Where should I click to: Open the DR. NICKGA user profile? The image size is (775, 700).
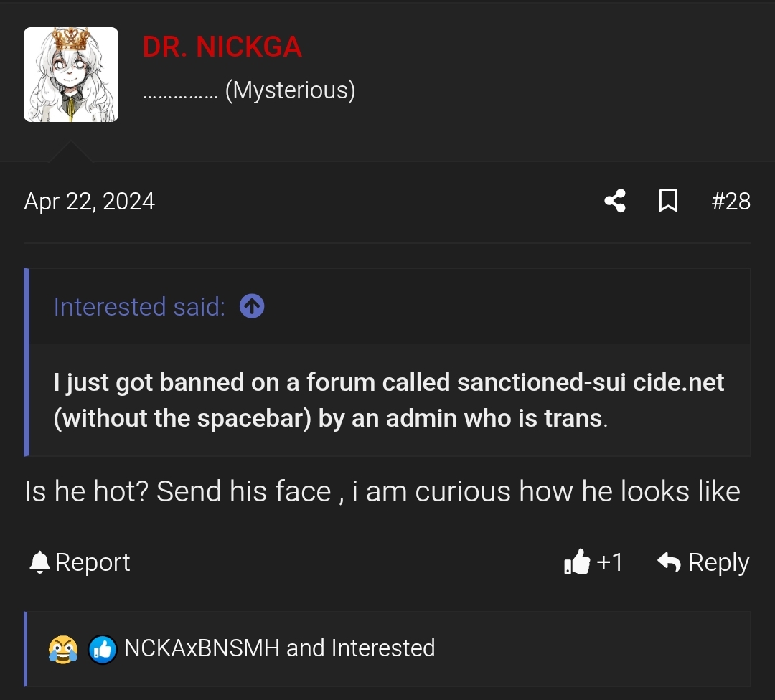click(x=222, y=47)
